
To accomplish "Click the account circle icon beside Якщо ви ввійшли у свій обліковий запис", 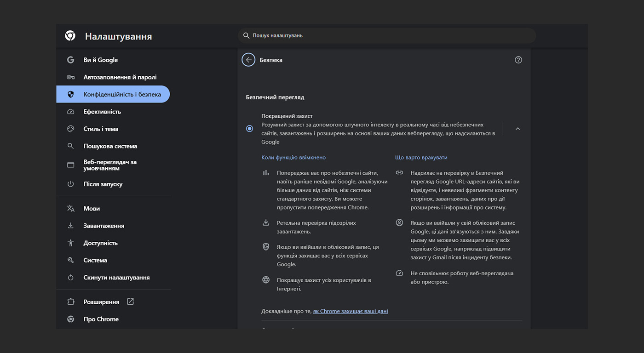I will click(399, 222).
